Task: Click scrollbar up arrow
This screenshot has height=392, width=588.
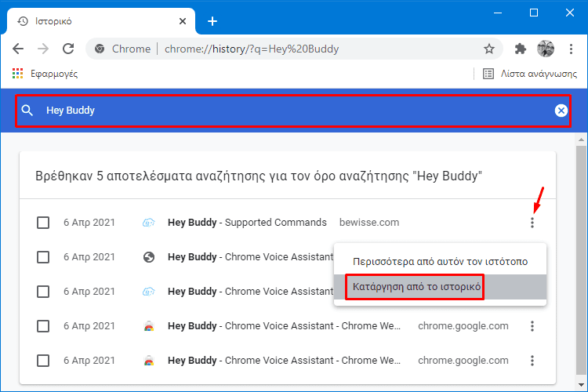Action: point(581,140)
